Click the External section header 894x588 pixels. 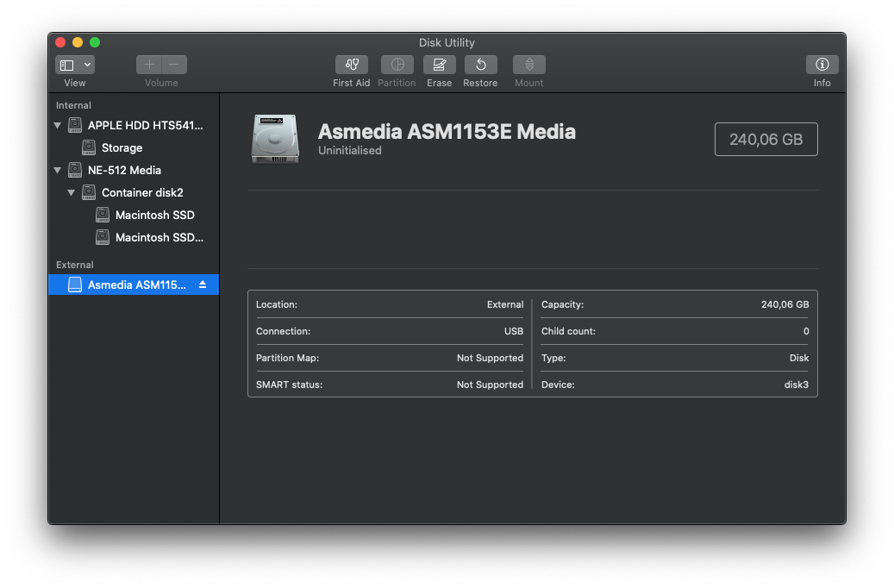(74, 266)
